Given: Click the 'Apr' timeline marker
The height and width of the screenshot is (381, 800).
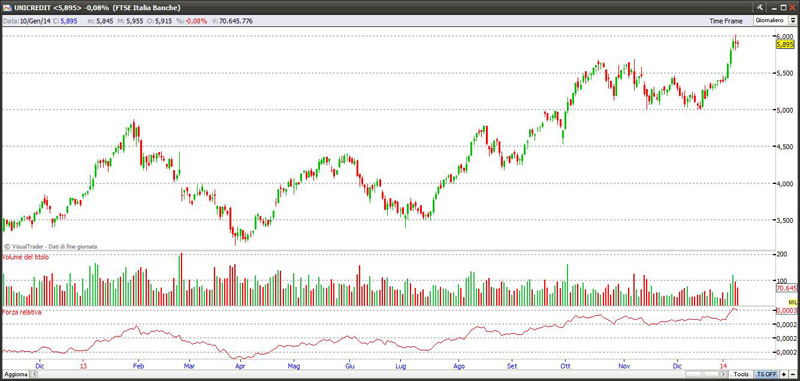Looking at the screenshot, I should 240,366.
